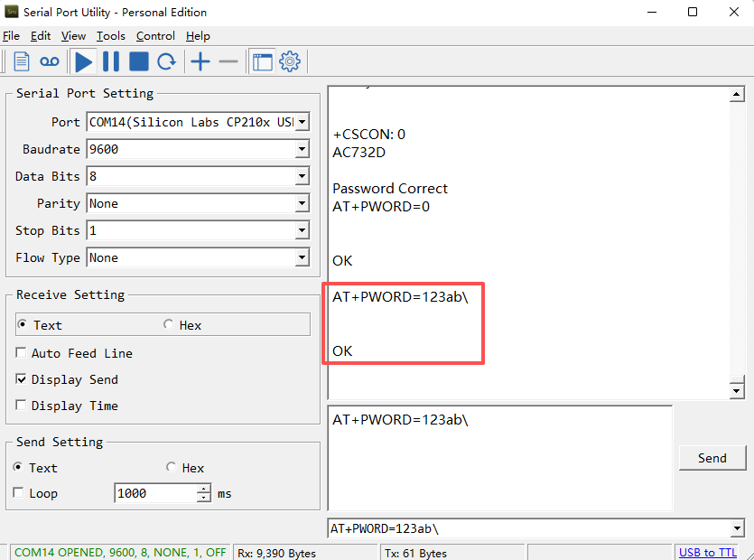Enable Auto Feed Line checkbox
754x560 pixels.
pyautogui.click(x=21, y=352)
